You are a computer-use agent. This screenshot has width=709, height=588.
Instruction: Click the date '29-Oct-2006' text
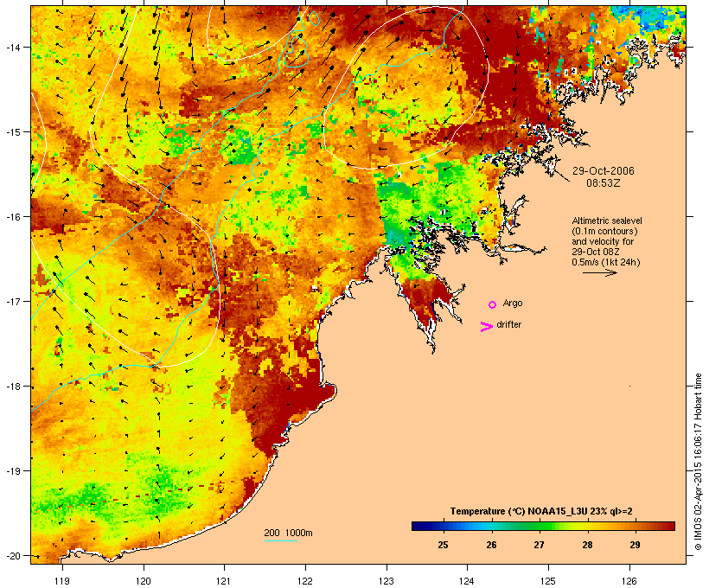click(604, 171)
